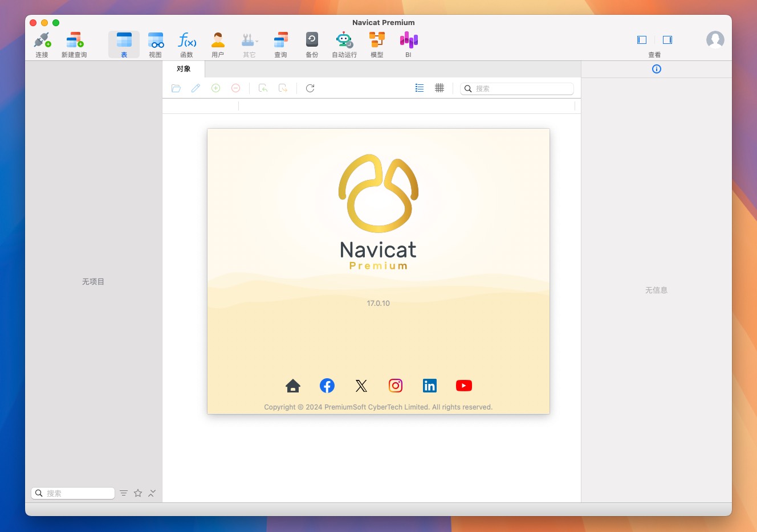Start a 新建查询 (New Query)

point(74,44)
